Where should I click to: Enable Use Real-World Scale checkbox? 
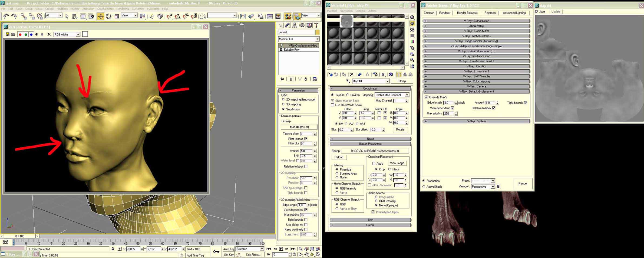[332, 105]
